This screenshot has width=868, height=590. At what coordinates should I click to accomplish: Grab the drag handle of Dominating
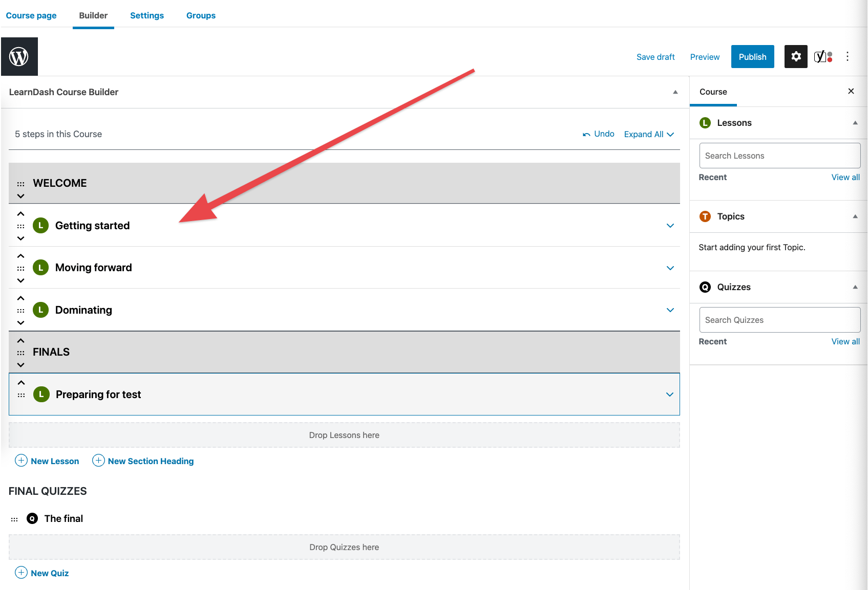pos(20,311)
